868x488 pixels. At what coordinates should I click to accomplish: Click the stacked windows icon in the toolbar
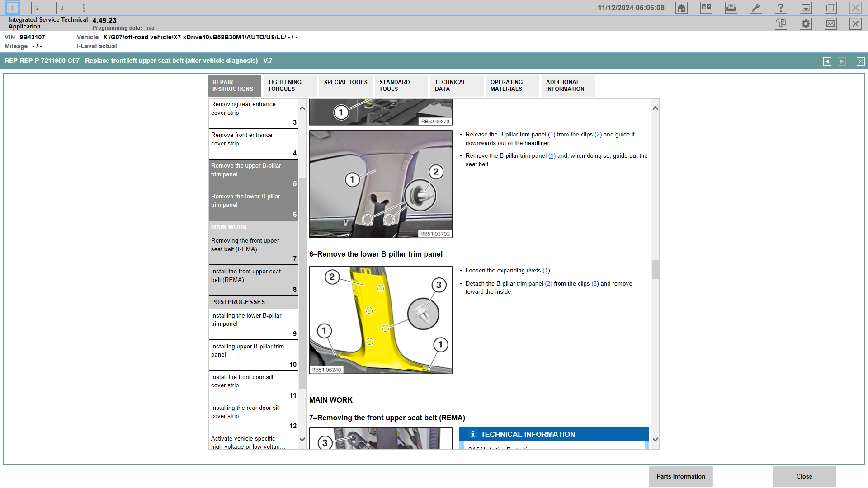click(830, 7)
